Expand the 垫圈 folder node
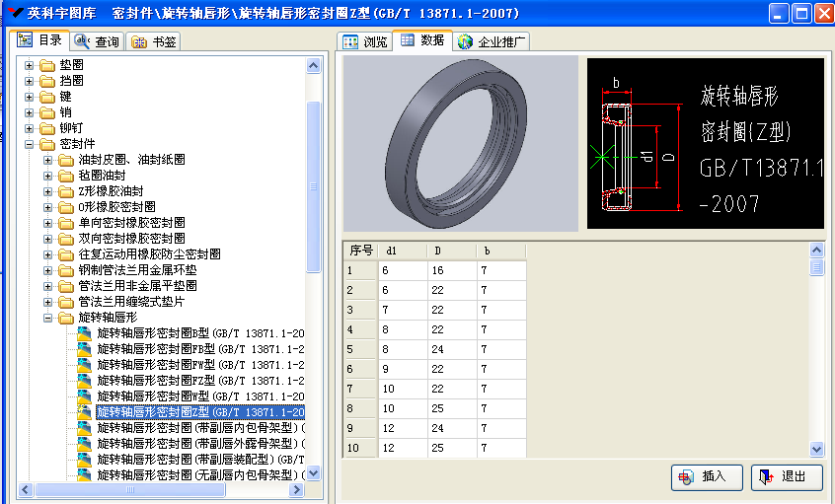This screenshot has height=504, width=835. (x=30, y=65)
